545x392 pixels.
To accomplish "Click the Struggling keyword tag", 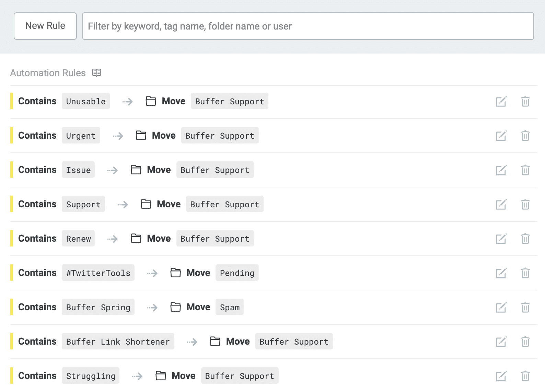I will (91, 376).
